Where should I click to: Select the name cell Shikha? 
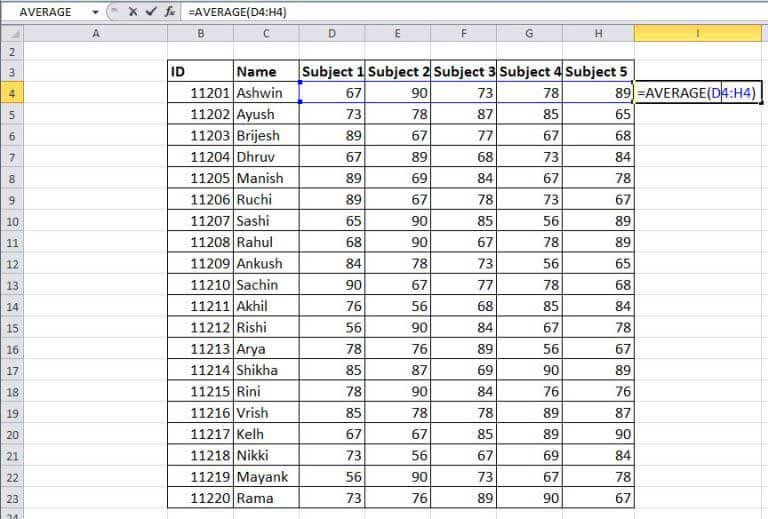(266, 370)
